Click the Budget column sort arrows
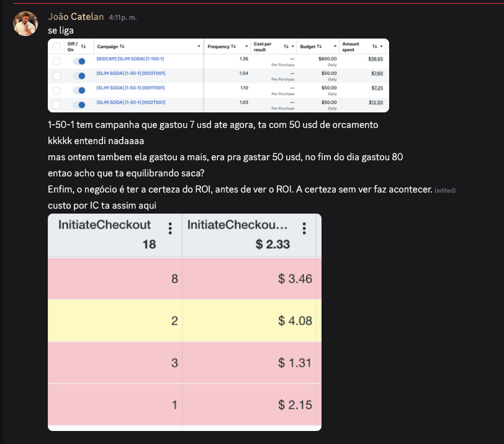Viewport: 504px width, 444px height. 319,47
